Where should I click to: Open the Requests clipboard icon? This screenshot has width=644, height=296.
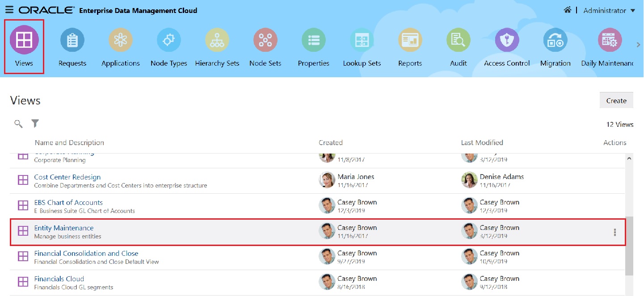(72, 40)
